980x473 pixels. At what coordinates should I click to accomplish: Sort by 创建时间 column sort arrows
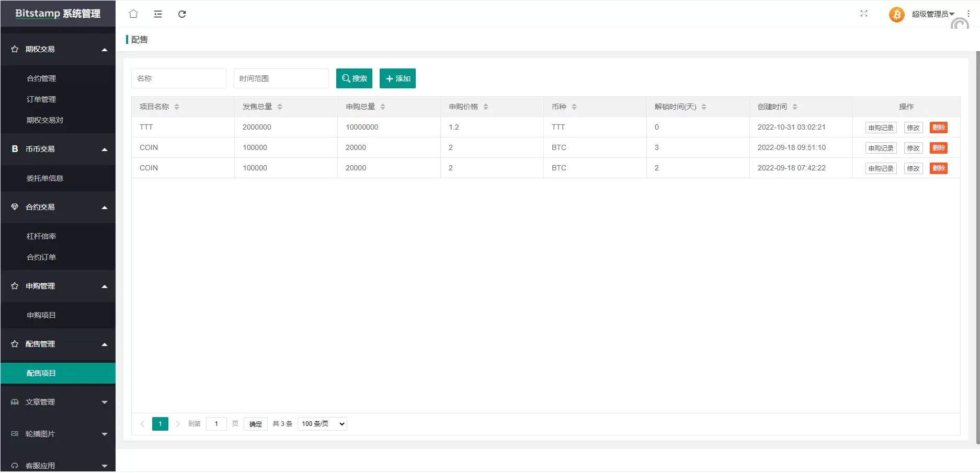pyautogui.click(x=794, y=107)
